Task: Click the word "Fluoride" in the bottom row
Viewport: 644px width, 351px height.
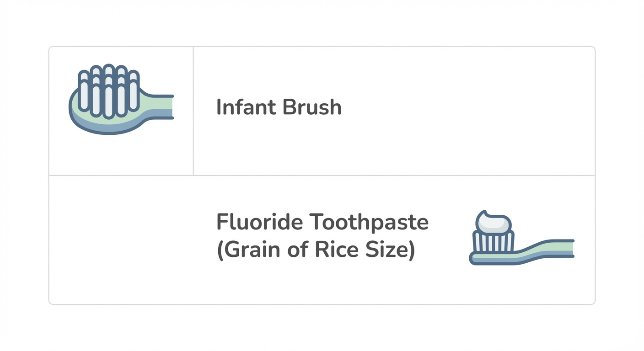Action: click(259, 223)
